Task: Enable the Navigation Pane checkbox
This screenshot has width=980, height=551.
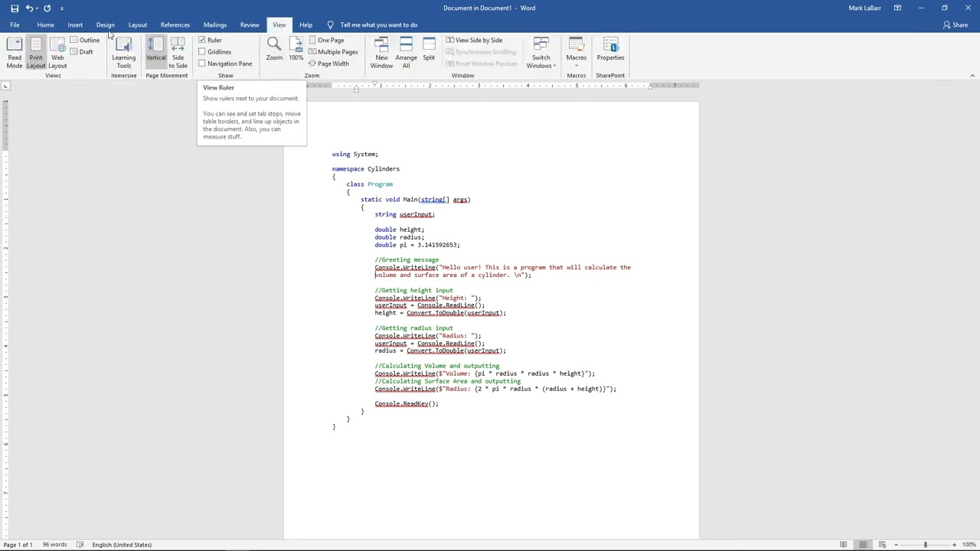Action: click(x=202, y=64)
